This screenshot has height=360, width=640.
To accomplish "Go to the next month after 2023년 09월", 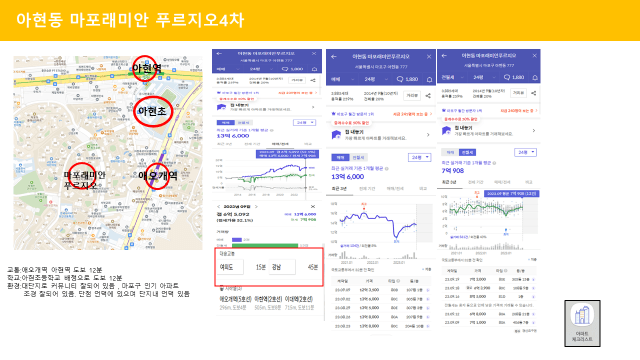I will click(x=256, y=207).
